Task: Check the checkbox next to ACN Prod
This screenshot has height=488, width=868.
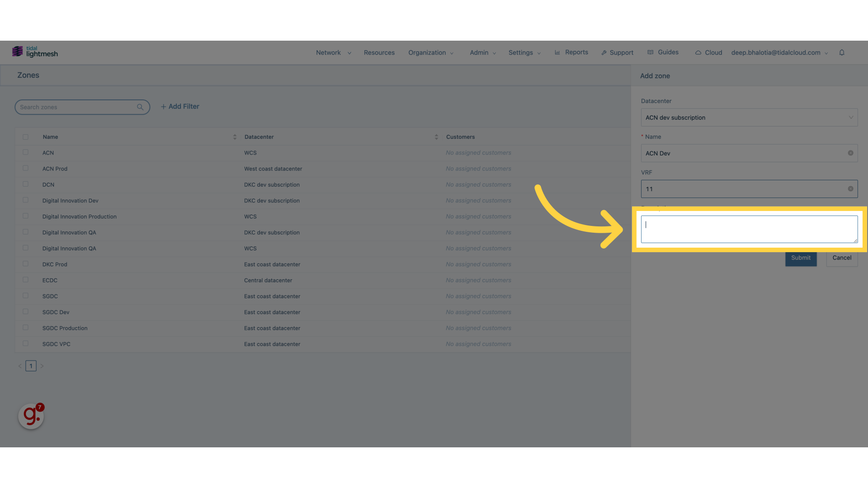Action: (x=25, y=168)
